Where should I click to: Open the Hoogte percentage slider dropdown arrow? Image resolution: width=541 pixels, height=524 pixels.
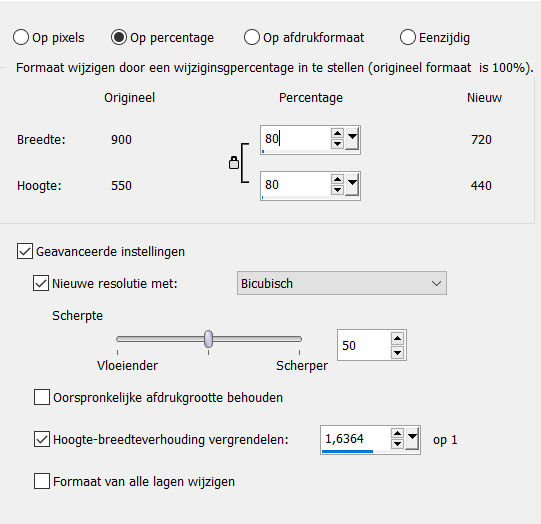(x=352, y=185)
